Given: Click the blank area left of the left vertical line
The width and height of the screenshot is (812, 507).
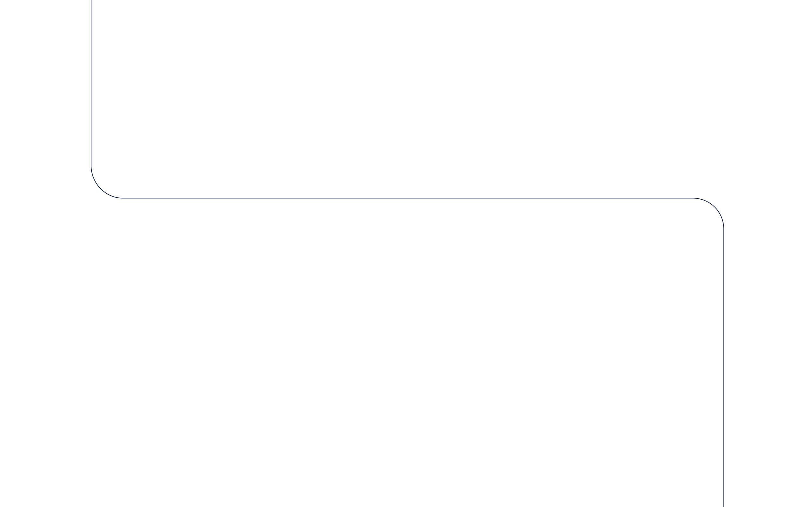Looking at the screenshot, I should click(44, 100).
